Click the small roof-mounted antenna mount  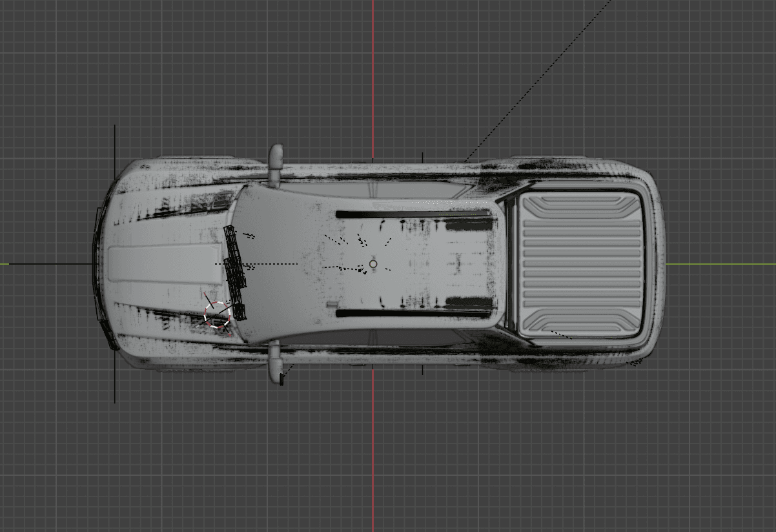point(331,305)
